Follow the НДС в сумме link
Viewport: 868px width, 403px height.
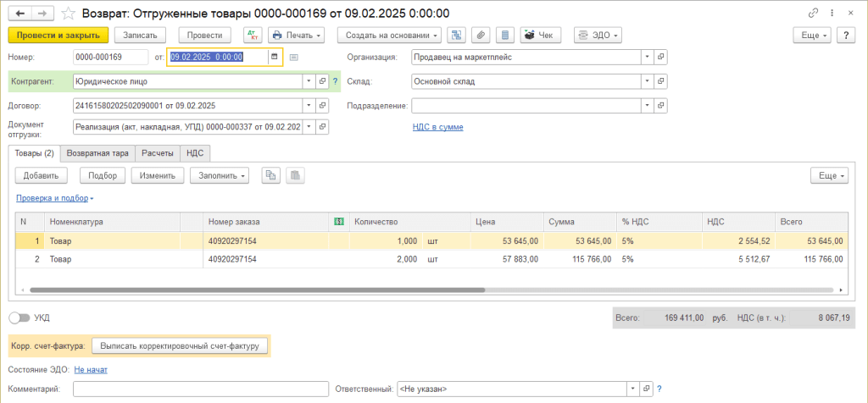click(x=437, y=127)
